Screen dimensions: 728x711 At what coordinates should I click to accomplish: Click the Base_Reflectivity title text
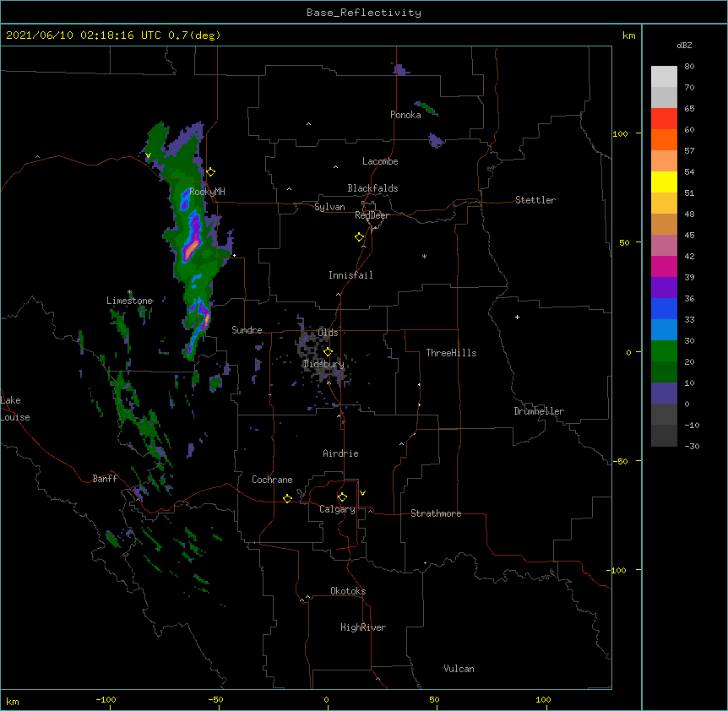pos(364,13)
